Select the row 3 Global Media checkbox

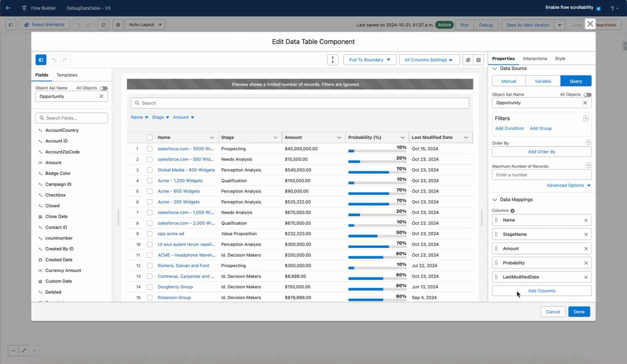150,170
